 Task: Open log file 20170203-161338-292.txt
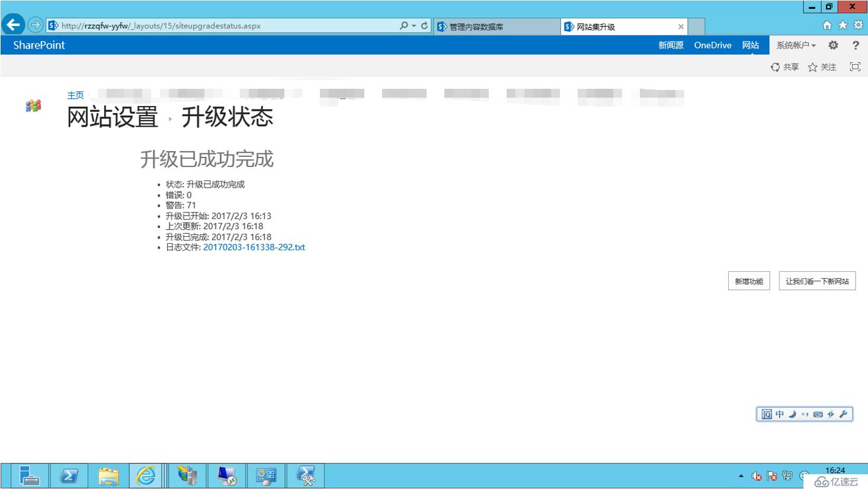coord(254,247)
